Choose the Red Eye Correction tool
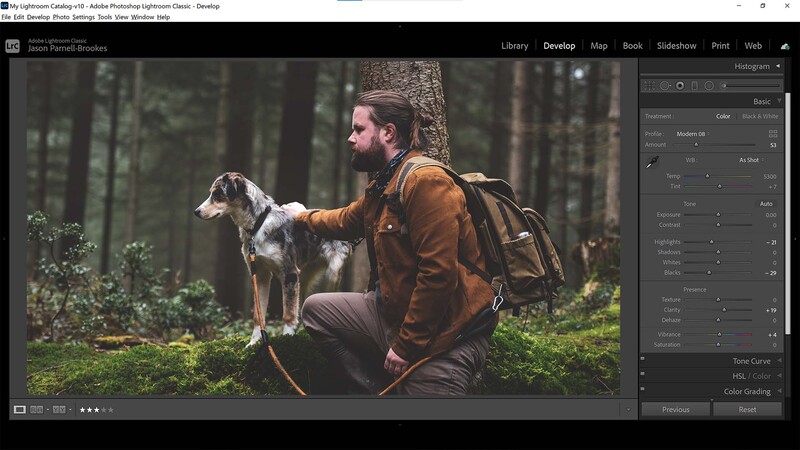This screenshot has width=800, height=450. coord(680,86)
